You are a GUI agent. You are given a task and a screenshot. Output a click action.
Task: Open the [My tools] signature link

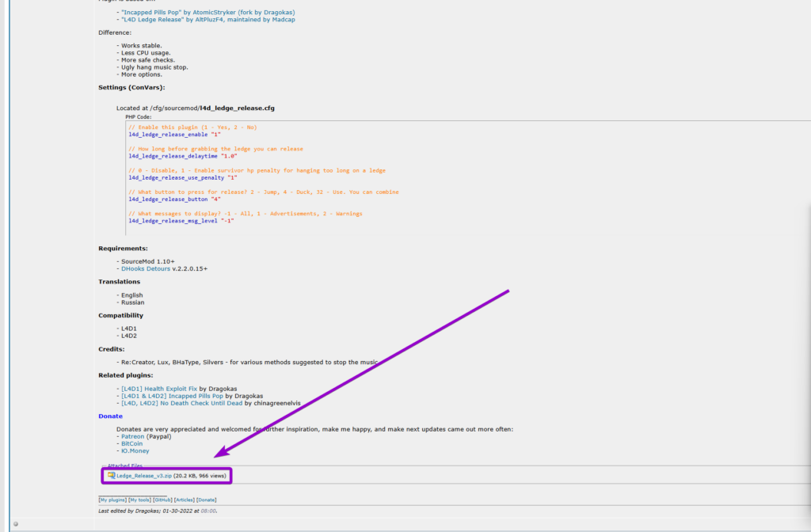[x=140, y=500]
